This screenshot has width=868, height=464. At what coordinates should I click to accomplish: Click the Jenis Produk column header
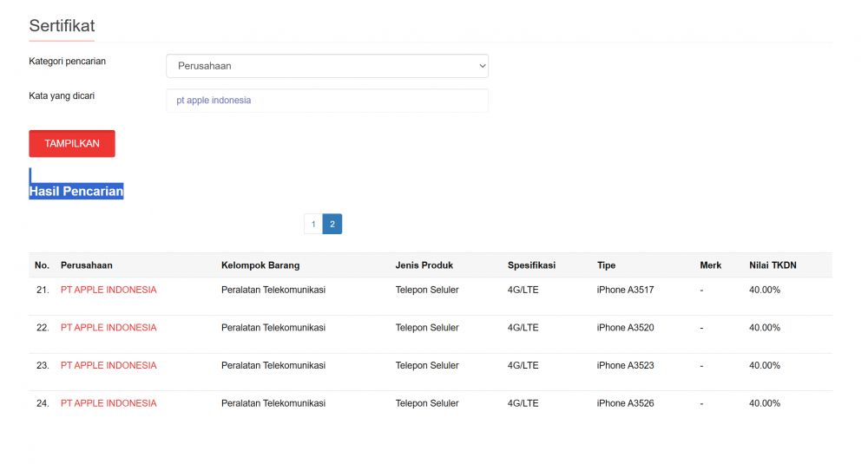coord(424,265)
